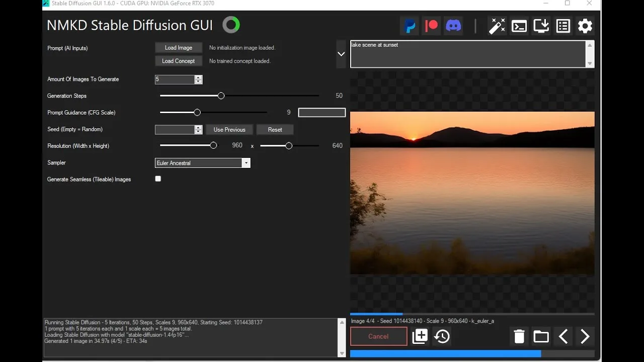The width and height of the screenshot is (644, 362).
Task: Click the Stable Diffusion GUI title bar icon
Action: (46, 3)
